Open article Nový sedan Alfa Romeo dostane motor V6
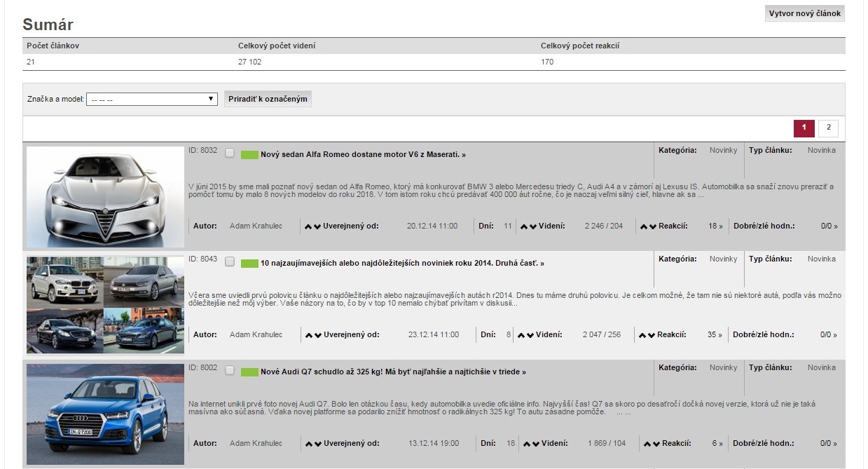Image resolution: width=868 pixels, height=469 pixels. (x=363, y=154)
